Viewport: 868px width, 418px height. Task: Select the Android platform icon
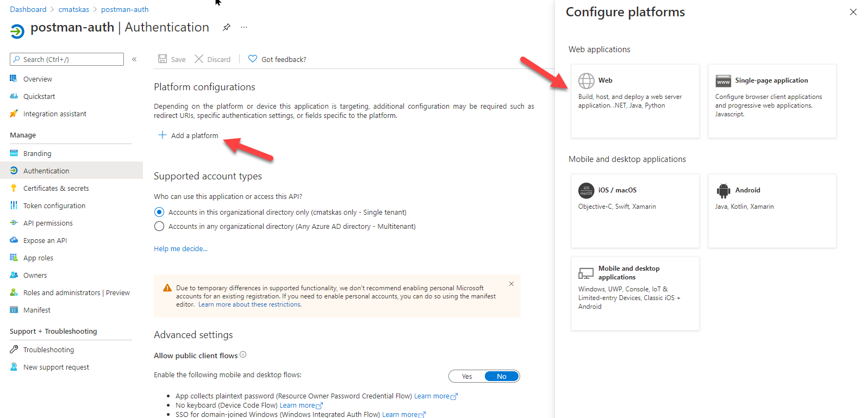(x=723, y=190)
